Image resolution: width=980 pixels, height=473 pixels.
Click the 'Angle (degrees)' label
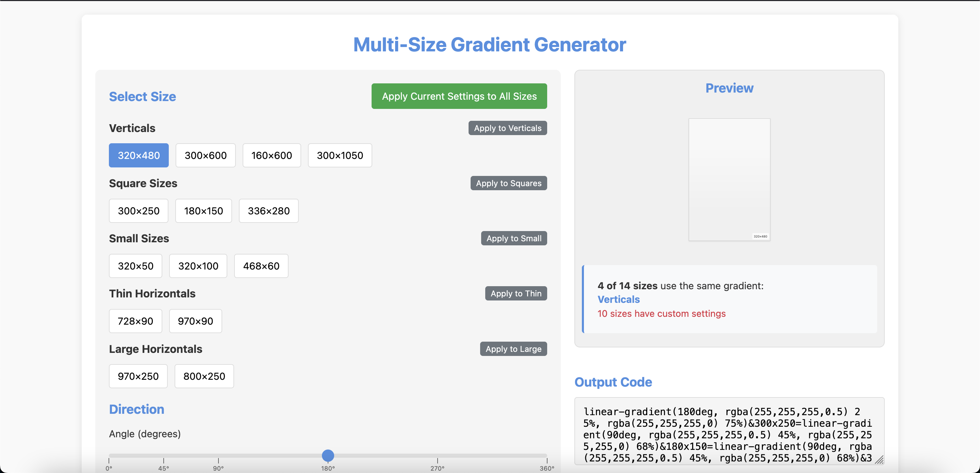[145, 434]
